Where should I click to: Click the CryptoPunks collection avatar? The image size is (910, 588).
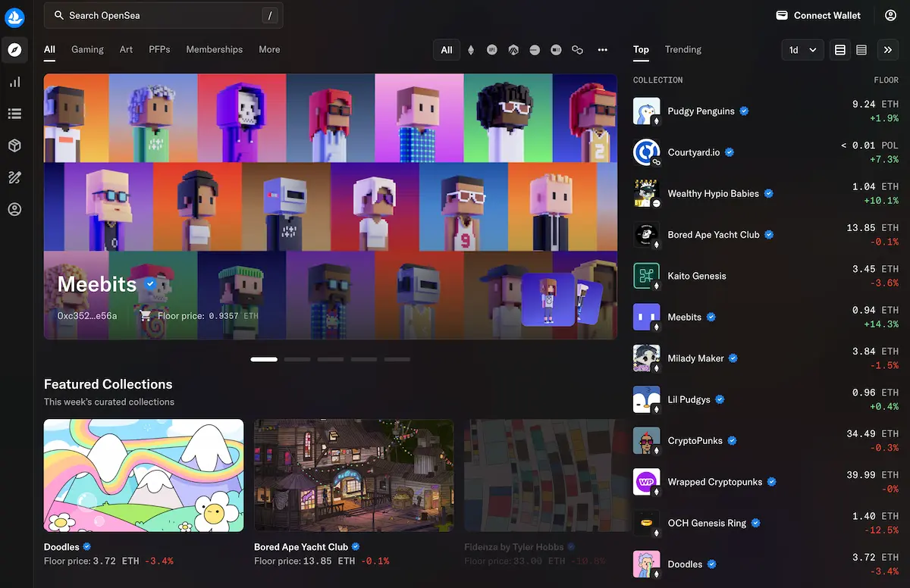click(x=646, y=441)
